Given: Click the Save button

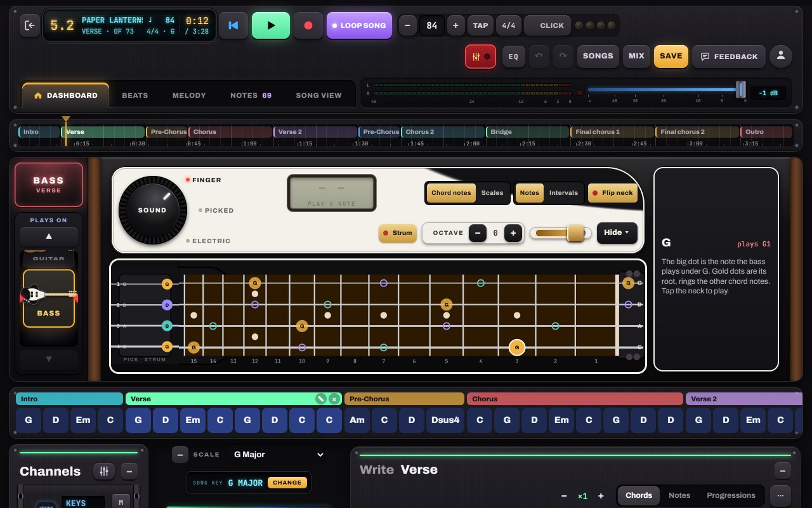Looking at the screenshot, I should pos(671,56).
